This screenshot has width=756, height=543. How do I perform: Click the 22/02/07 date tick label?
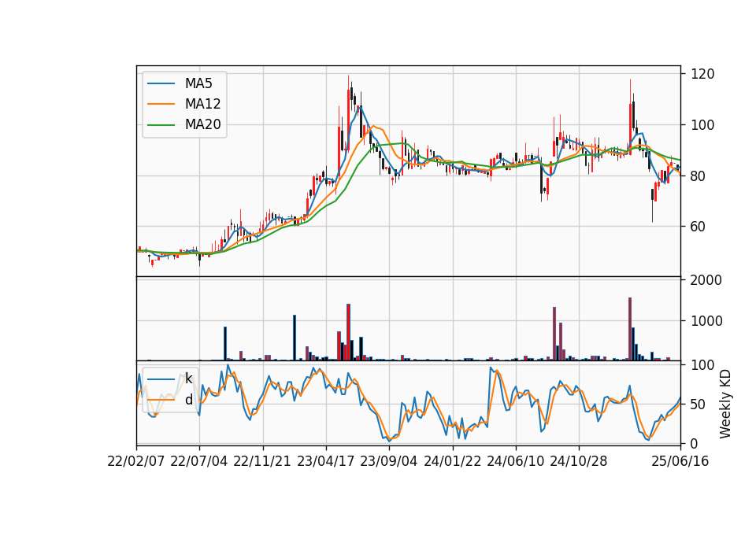[x=136, y=461]
